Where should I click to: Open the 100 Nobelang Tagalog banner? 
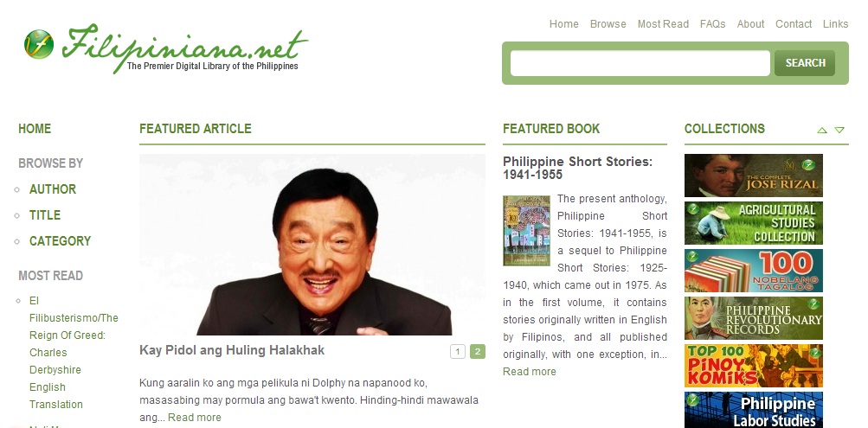[x=754, y=271]
